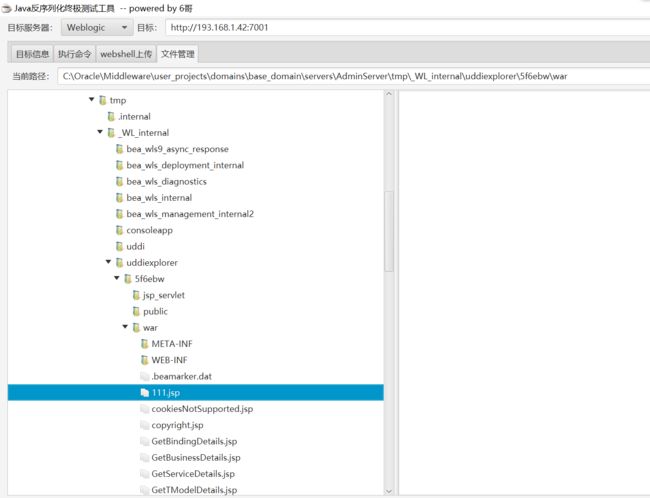Select the '.internal' row text
This screenshot has width=650, height=498.
[134, 117]
